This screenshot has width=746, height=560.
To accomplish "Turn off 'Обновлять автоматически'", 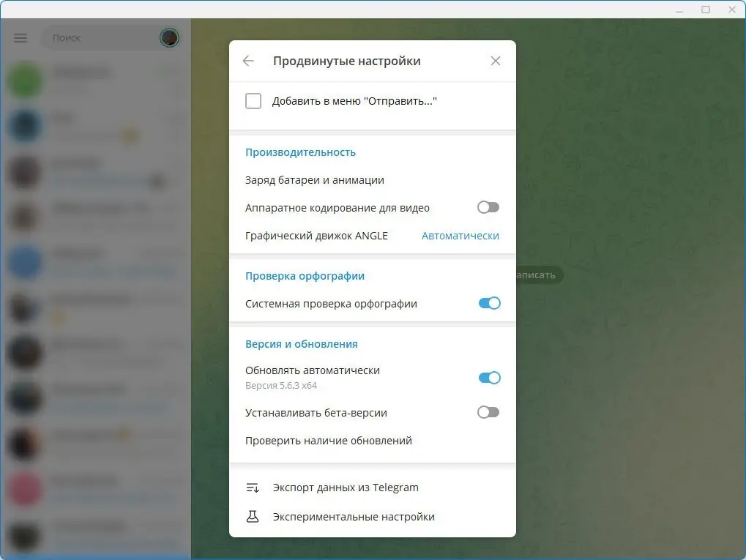I will tap(488, 378).
